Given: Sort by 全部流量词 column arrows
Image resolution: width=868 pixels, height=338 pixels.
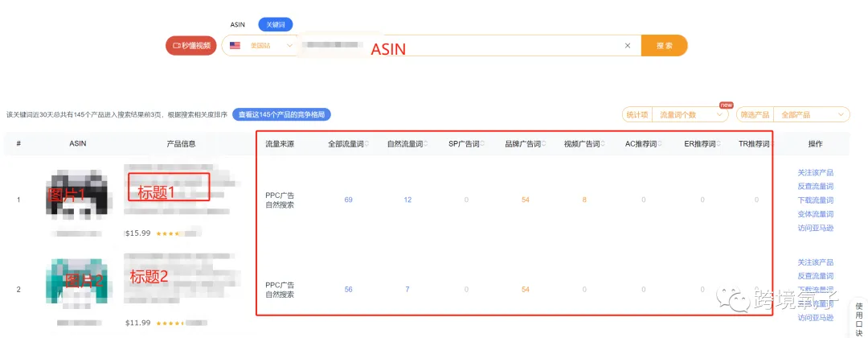Looking at the screenshot, I should coord(366,144).
